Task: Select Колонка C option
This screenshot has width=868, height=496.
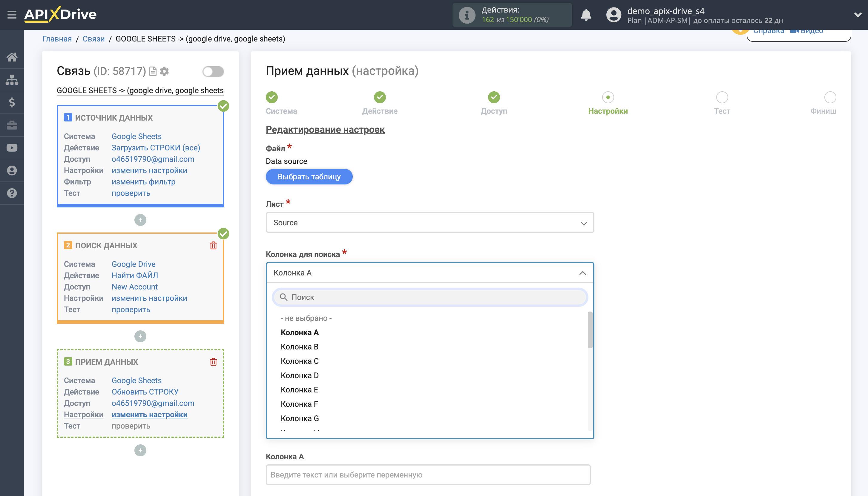Action: pyautogui.click(x=300, y=361)
